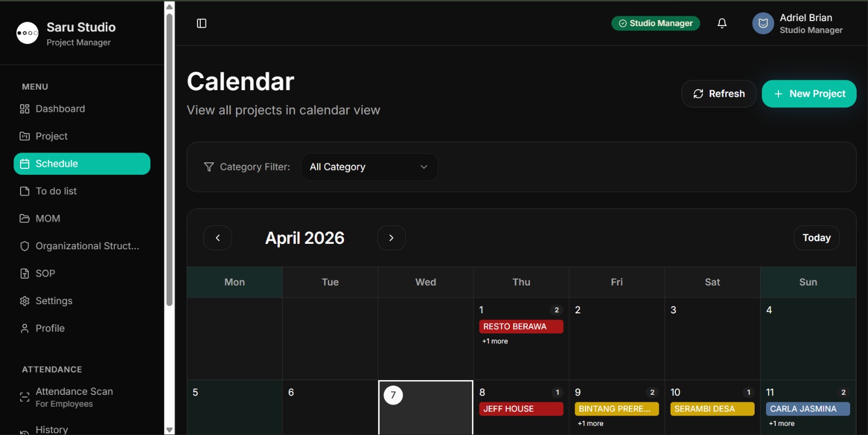This screenshot has height=435, width=868.
Task: Click the To do list note icon
Action: 24,191
